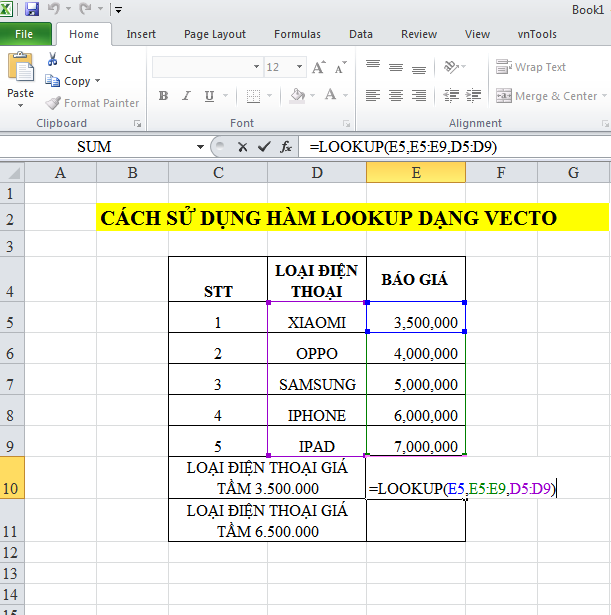Click cell containing SAMSUNG

click(317, 380)
